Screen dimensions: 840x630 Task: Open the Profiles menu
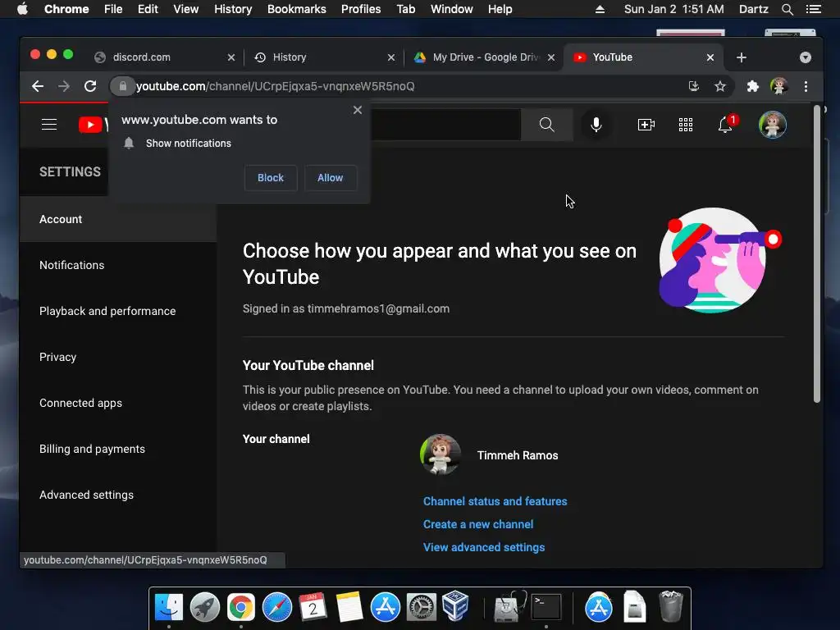point(361,9)
